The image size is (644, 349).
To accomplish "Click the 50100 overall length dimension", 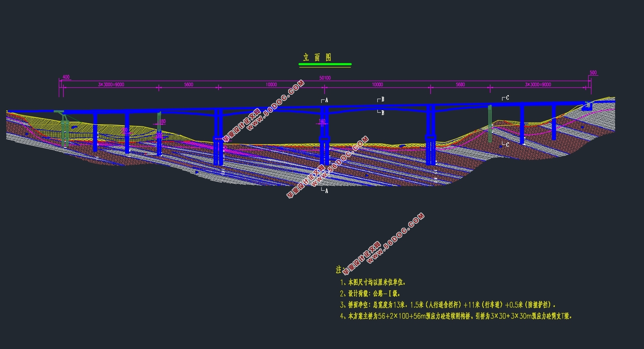I will tap(325, 78).
